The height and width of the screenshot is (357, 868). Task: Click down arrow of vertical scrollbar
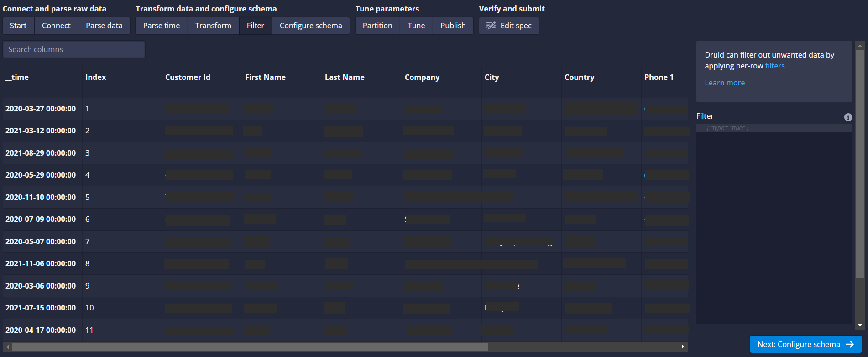pos(860,325)
